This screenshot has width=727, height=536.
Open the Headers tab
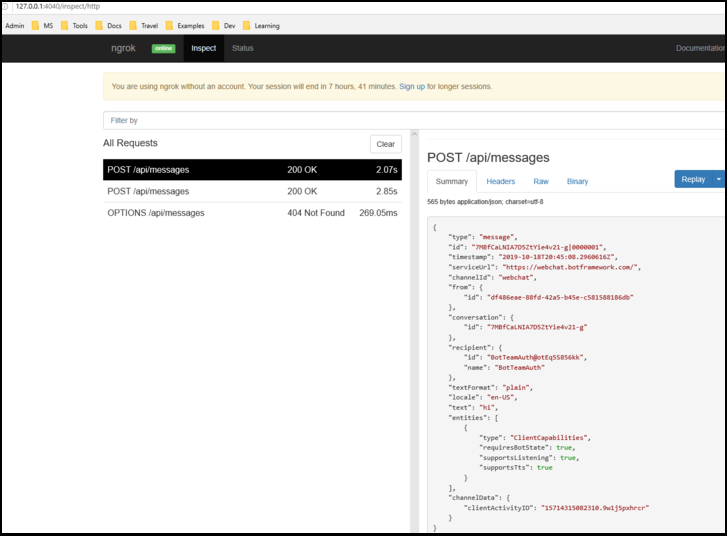[x=501, y=181]
